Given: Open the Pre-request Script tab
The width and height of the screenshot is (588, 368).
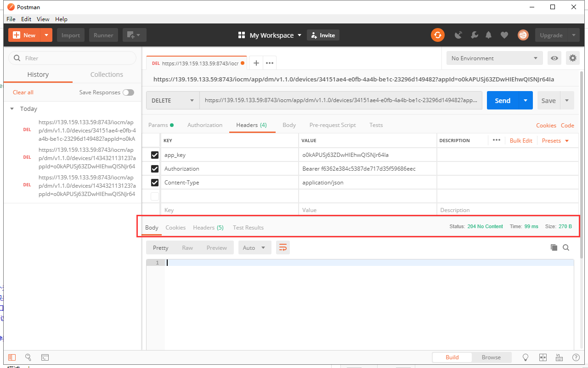Looking at the screenshot, I should (x=333, y=125).
